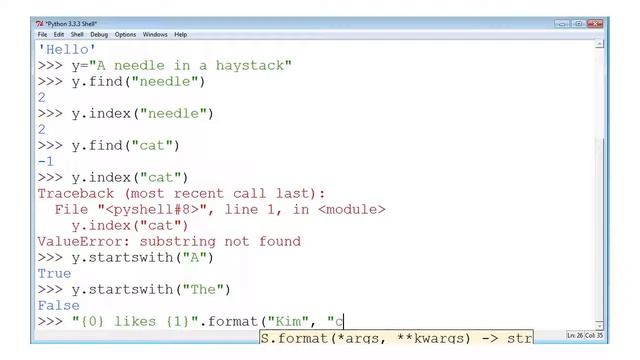Open the Help menu

pos(180,35)
